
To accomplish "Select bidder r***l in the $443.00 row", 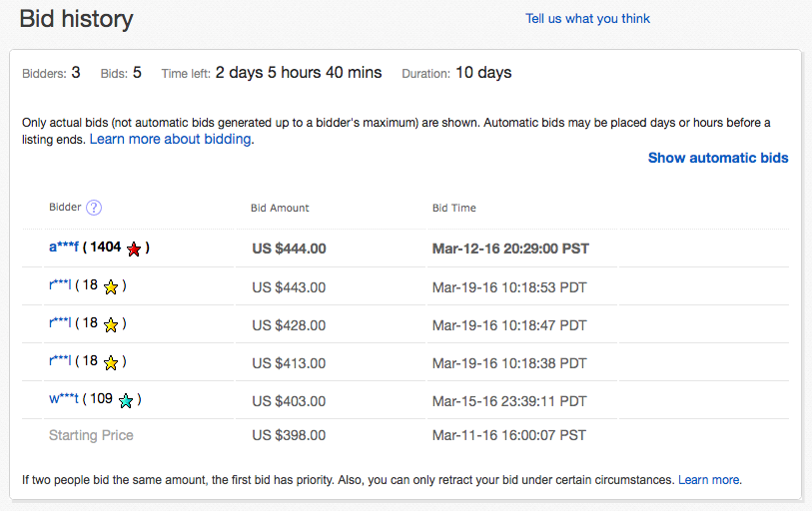I will [x=60, y=286].
